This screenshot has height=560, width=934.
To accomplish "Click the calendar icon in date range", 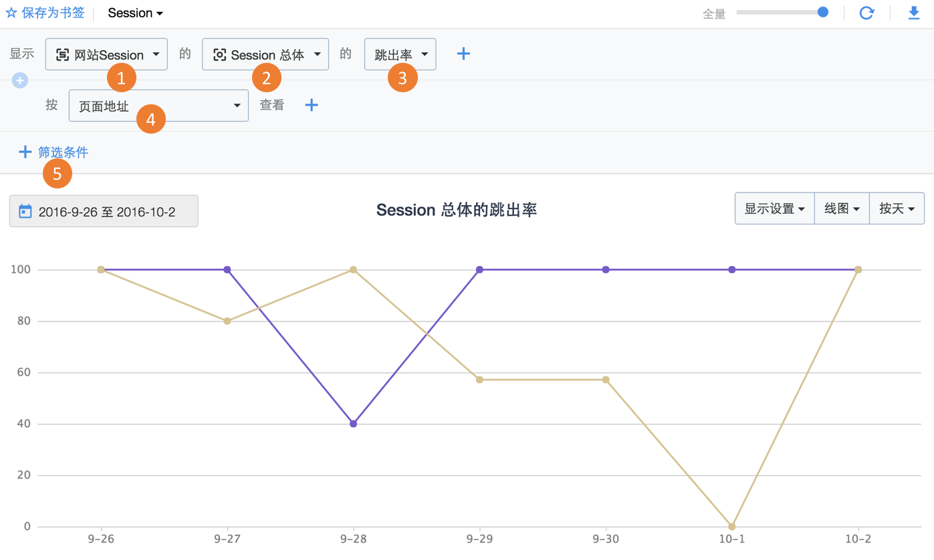I will click(25, 212).
